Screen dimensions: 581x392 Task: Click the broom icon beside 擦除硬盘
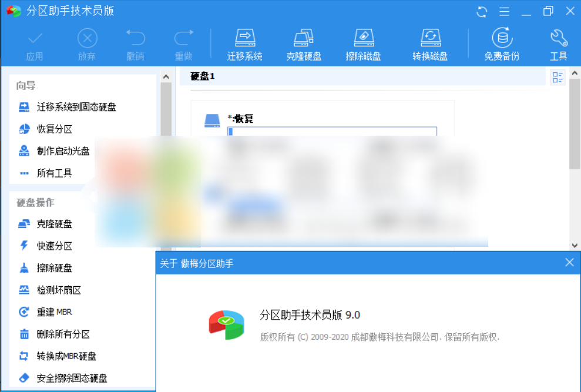click(24, 268)
